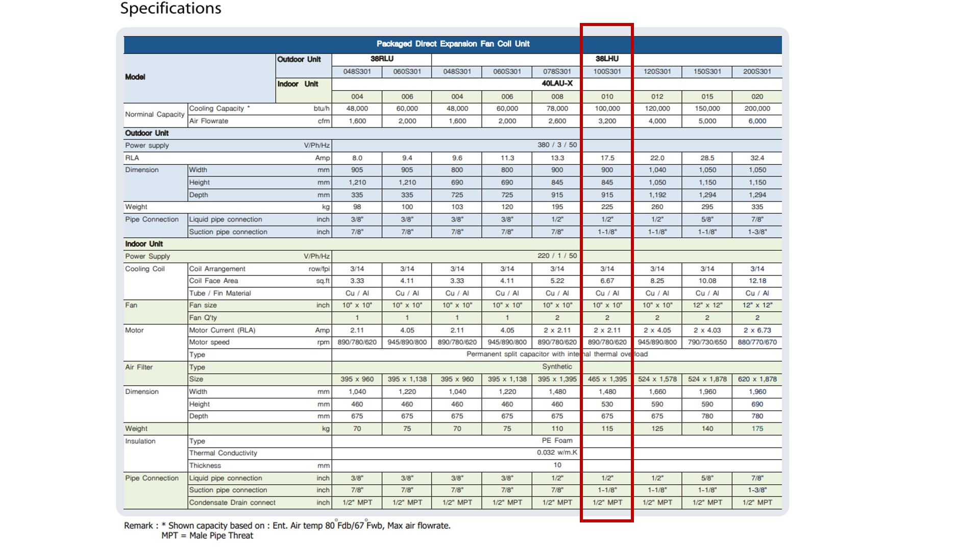Click the "32.4" RLA amp value
This screenshot has width=980, height=551.
click(757, 158)
